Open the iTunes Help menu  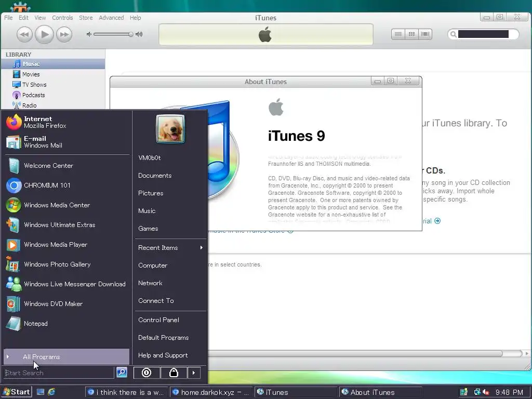pos(136,18)
